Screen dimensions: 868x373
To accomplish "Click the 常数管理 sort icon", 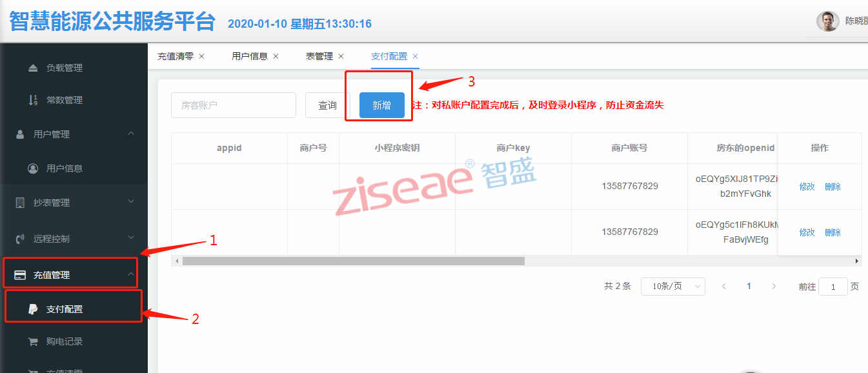I will click(33, 100).
